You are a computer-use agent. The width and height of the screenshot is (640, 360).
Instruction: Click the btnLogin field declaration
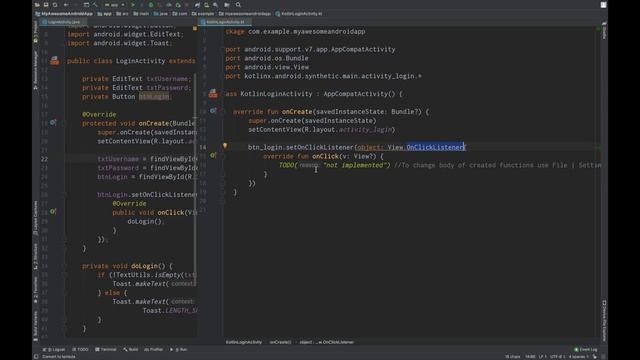[x=153, y=97]
